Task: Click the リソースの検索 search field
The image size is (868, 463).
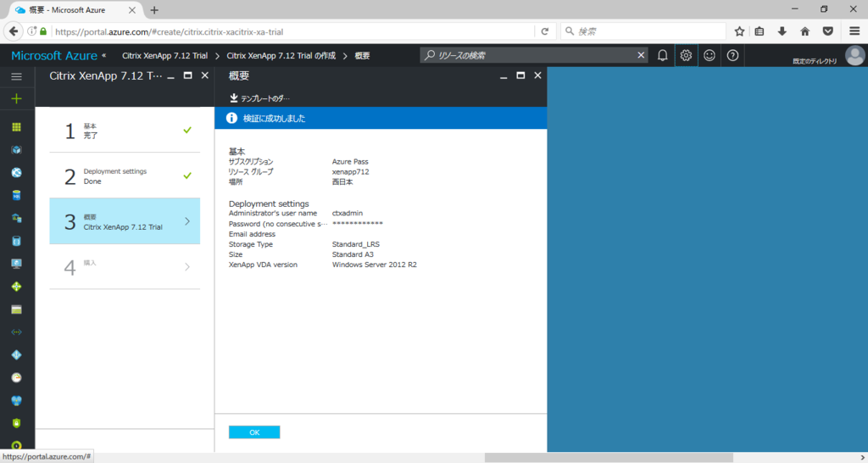Action: (534, 55)
